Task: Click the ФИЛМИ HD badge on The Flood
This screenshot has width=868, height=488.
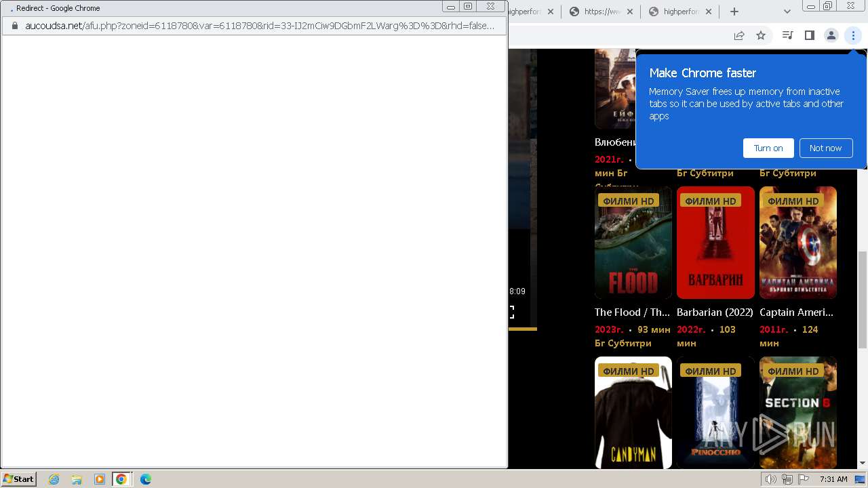Action: 629,201
